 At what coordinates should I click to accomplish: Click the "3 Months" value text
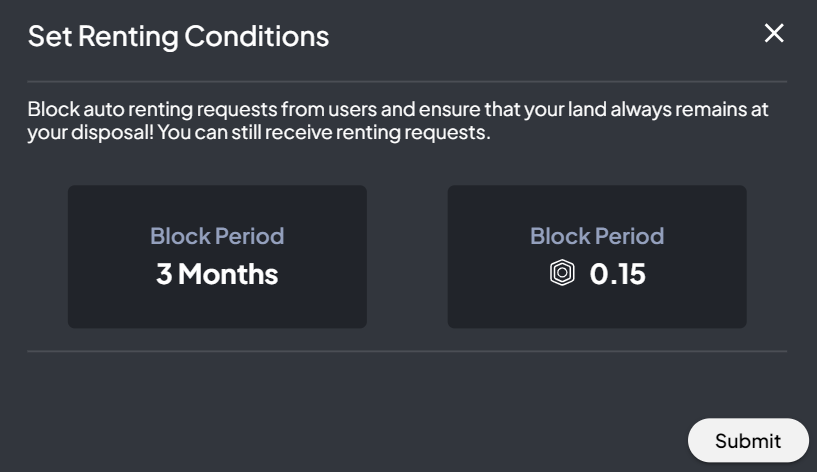click(x=217, y=274)
